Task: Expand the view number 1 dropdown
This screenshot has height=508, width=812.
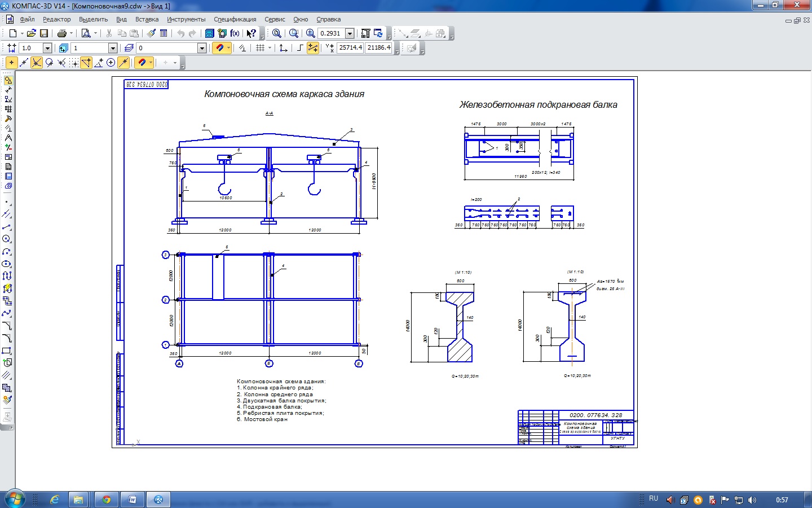Action: (113, 48)
